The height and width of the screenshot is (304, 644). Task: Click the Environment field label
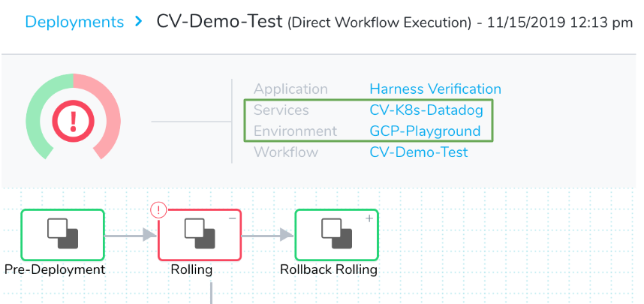295,131
